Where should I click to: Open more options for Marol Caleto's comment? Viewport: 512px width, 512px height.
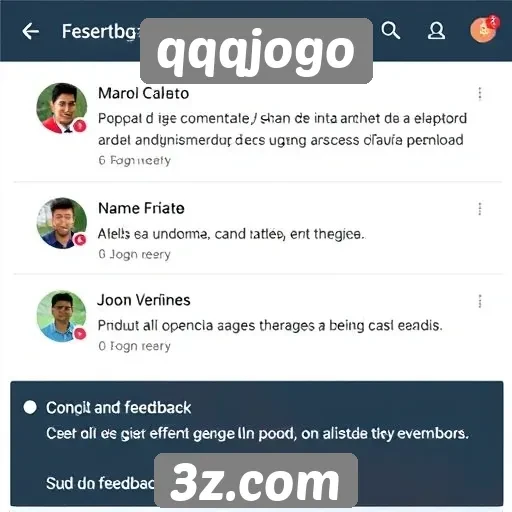480,94
